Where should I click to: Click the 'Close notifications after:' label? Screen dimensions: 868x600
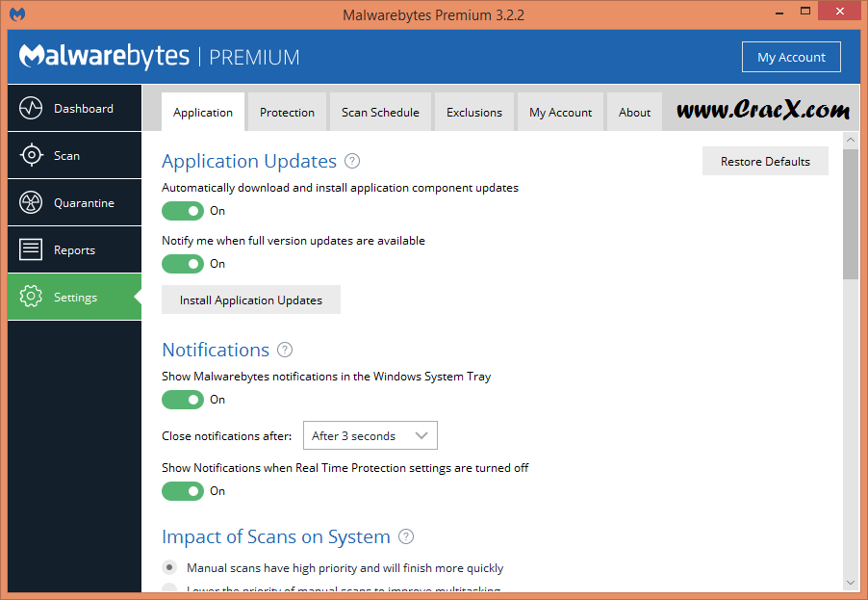(x=226, y=436)
